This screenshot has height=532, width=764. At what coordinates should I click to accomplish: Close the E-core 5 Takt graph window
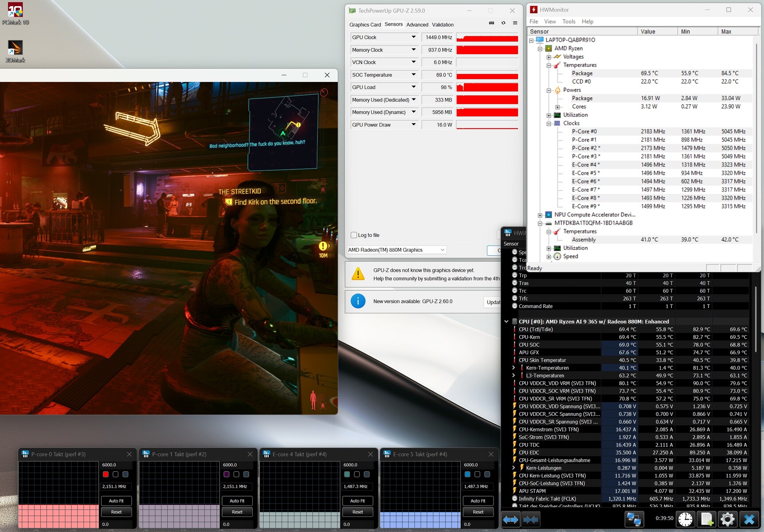[491, 454]
